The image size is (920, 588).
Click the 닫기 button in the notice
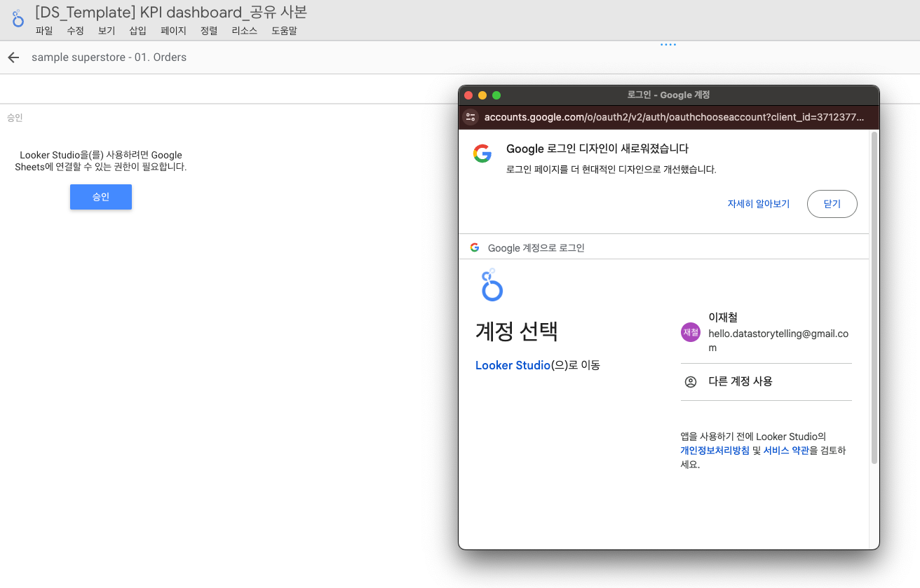(x=832, y=204)
